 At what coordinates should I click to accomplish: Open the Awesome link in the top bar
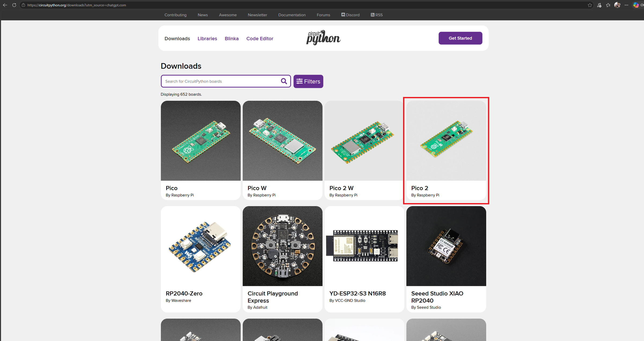[x=228, y=15]
